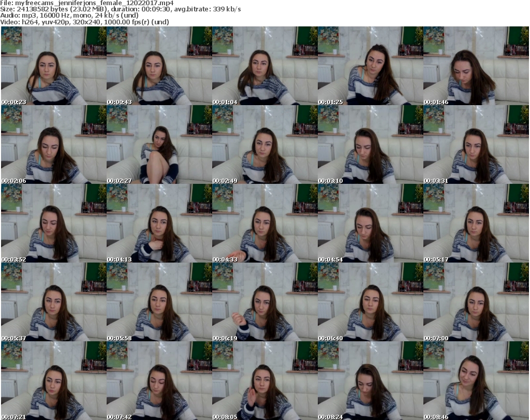The height and width of the screenshot is (420, 530).
Task: Click the frame stamped 00:02:27
Action: click(x=159, y=144)
